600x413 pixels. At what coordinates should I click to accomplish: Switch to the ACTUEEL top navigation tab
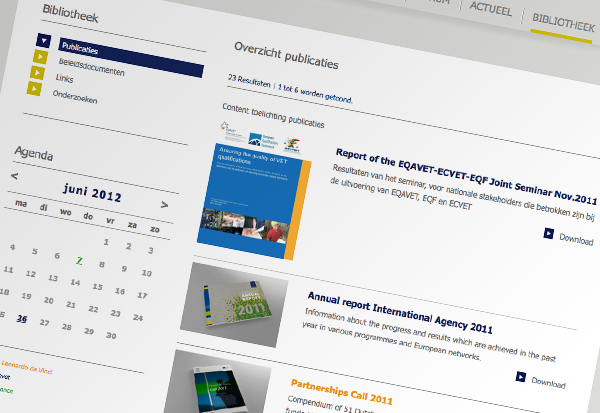tap(491, 9)
